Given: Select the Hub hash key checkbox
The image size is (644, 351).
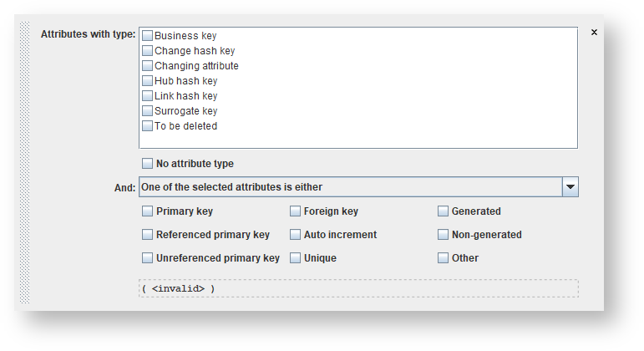Looking at the screenshot, I should click(x=148, y=81).
